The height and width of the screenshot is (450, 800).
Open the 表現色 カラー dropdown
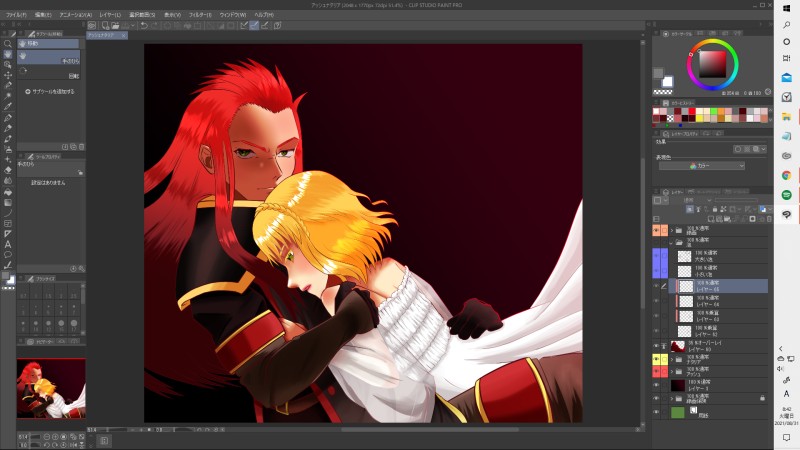click(x=702, y=166)
